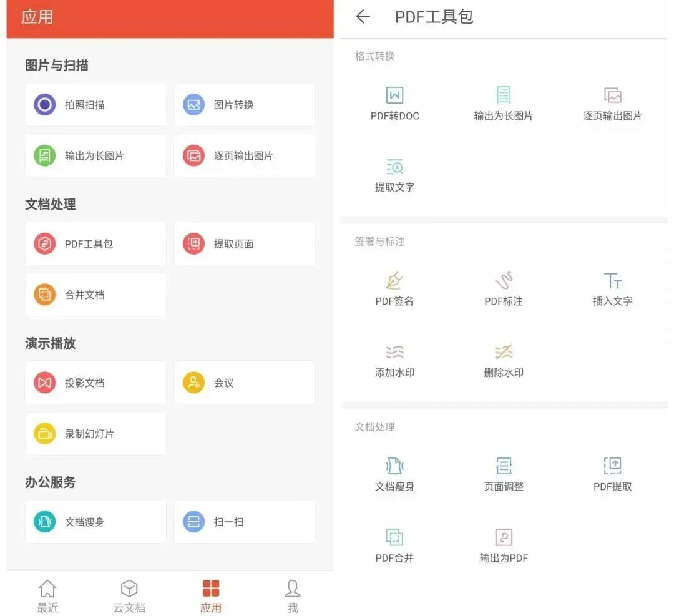
Task: Tap the 图片与扫描 section heading
Action: (57, 66)
